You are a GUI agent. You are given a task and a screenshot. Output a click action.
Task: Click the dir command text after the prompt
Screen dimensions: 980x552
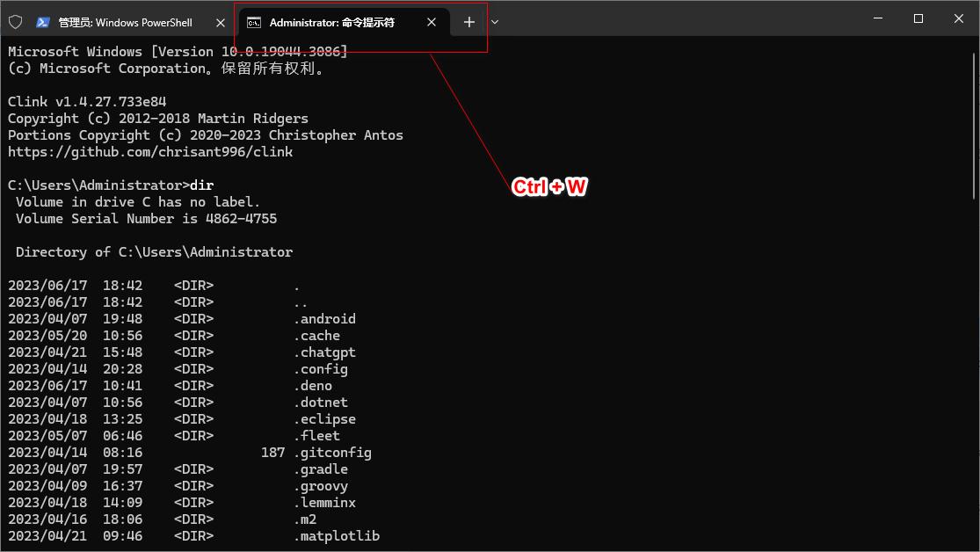pyautogui.click(x=203, y=185)
